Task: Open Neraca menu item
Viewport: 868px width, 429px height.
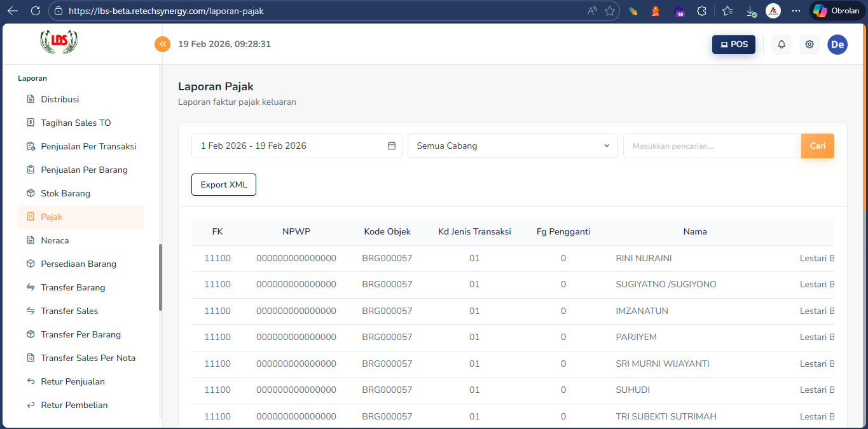Action: [81, 240]
